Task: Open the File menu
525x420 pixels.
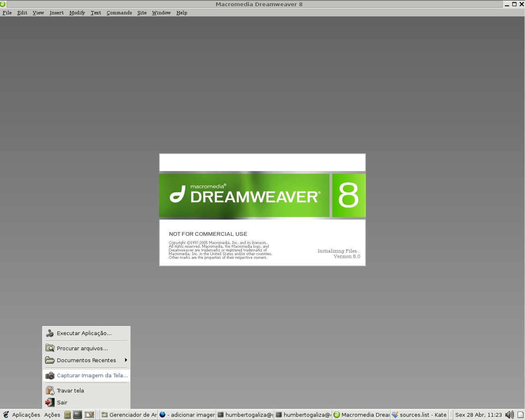Action: point(7,13)
